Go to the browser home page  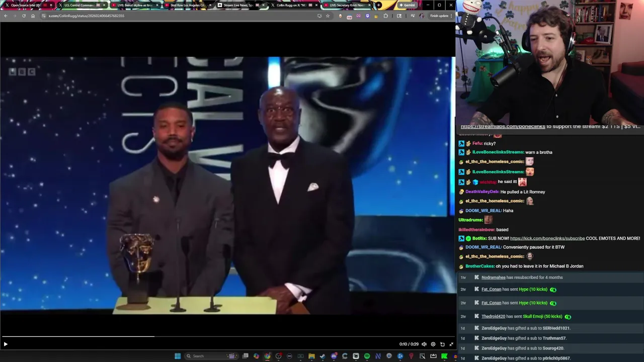pos(33,16)
